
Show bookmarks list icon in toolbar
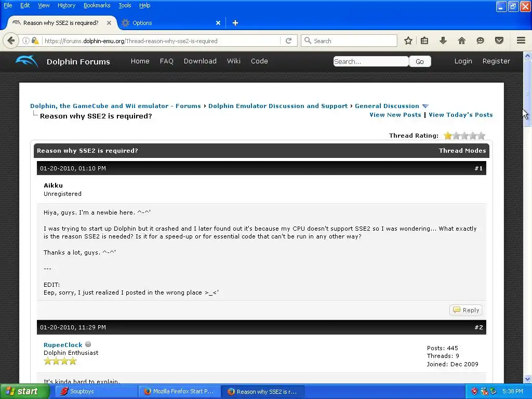424,41
